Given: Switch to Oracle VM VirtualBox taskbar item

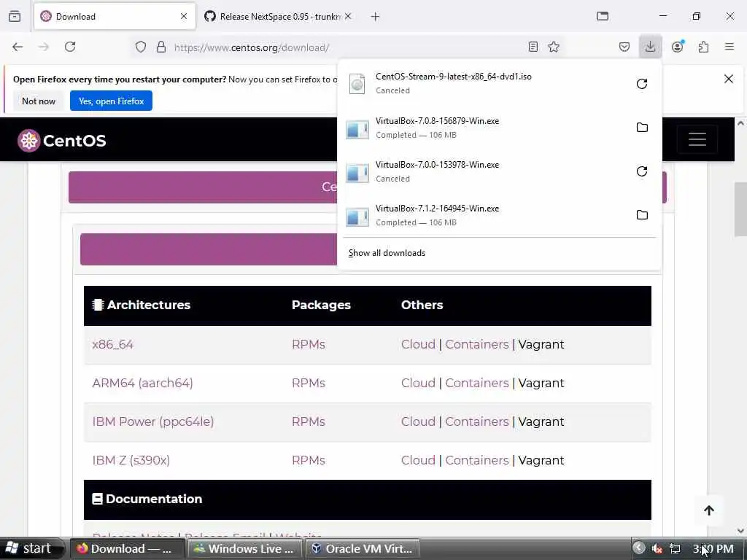Looking at the screenshot, I should (363, 548).
